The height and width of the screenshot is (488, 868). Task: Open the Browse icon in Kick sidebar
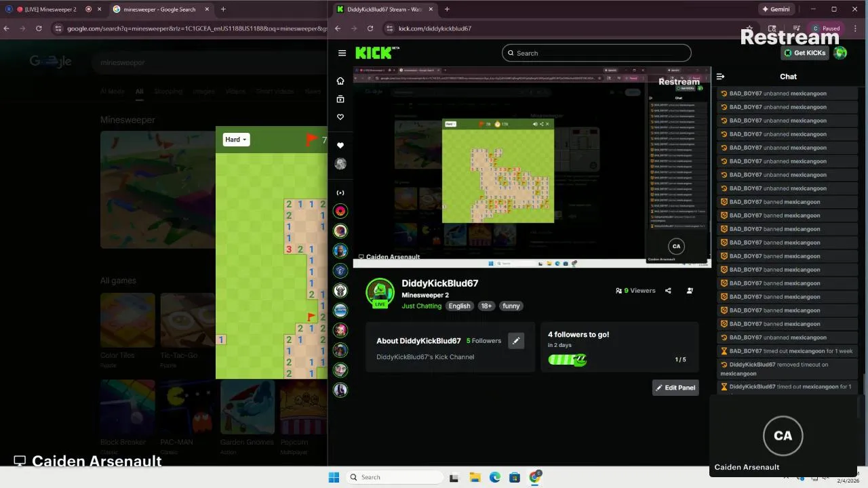[340, 99]
